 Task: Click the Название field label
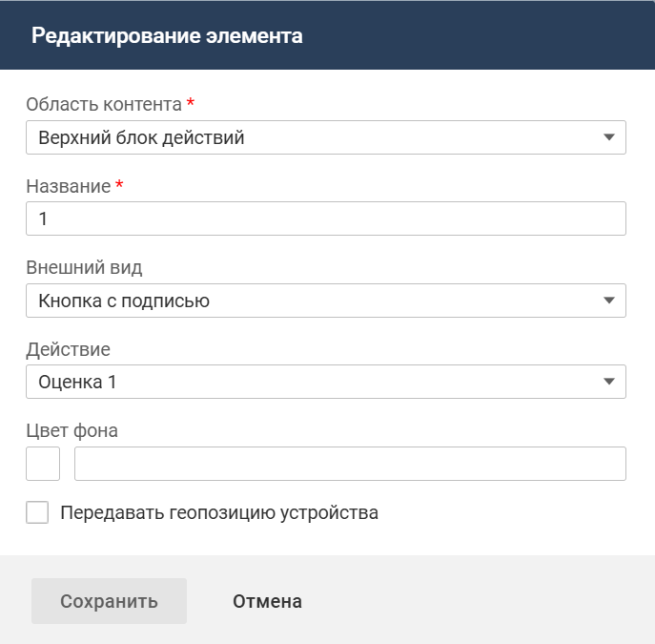68,186
